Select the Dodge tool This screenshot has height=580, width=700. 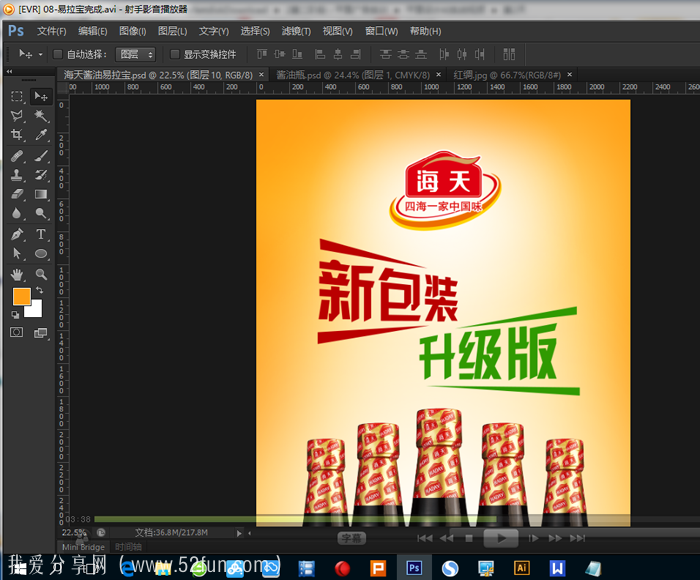coord(41,213)
